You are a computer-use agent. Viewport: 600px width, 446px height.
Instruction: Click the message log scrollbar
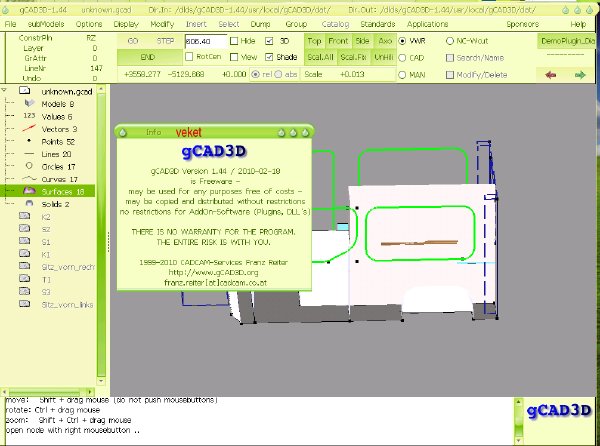click(x=518, y=421)
